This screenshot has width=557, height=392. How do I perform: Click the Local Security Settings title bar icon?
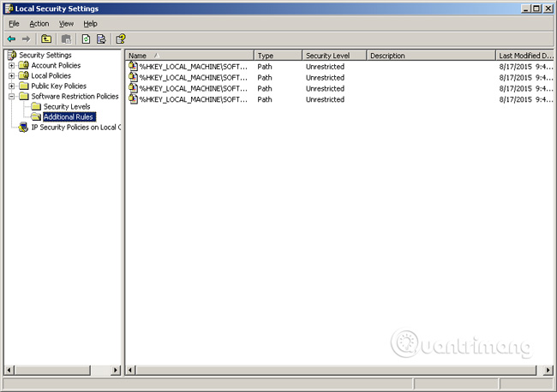(9, 9)
